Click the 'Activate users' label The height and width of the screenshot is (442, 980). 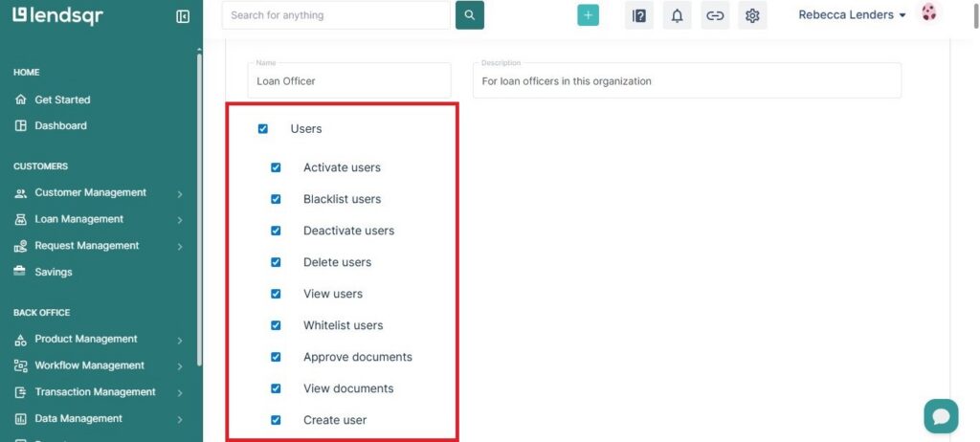pos(342,167)
